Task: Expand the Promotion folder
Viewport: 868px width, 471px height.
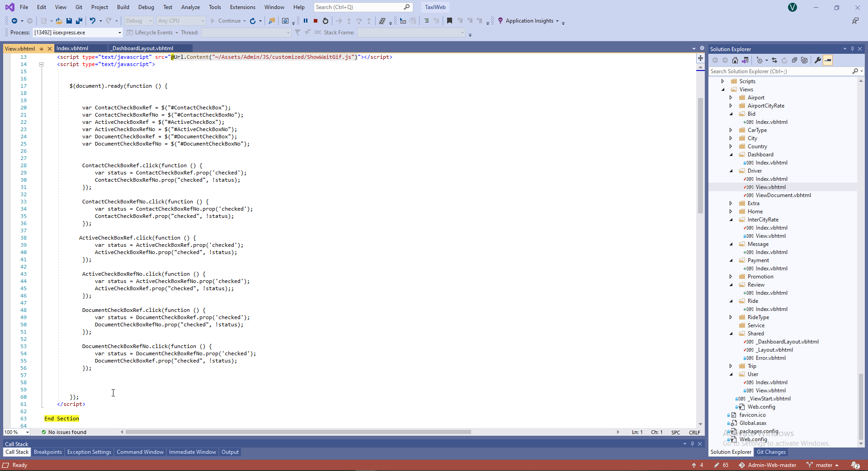Action: coord(731,277)
